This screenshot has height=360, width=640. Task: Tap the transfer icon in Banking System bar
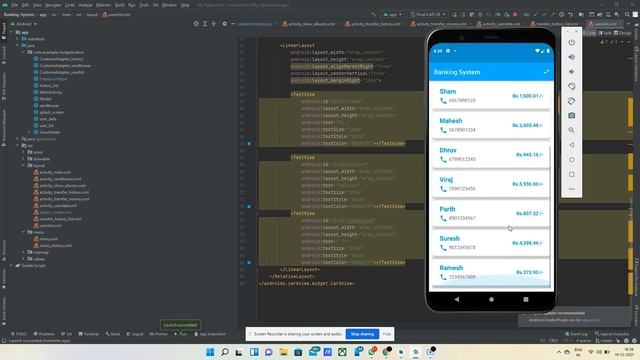pyautogui.click(x=546, y=72)
